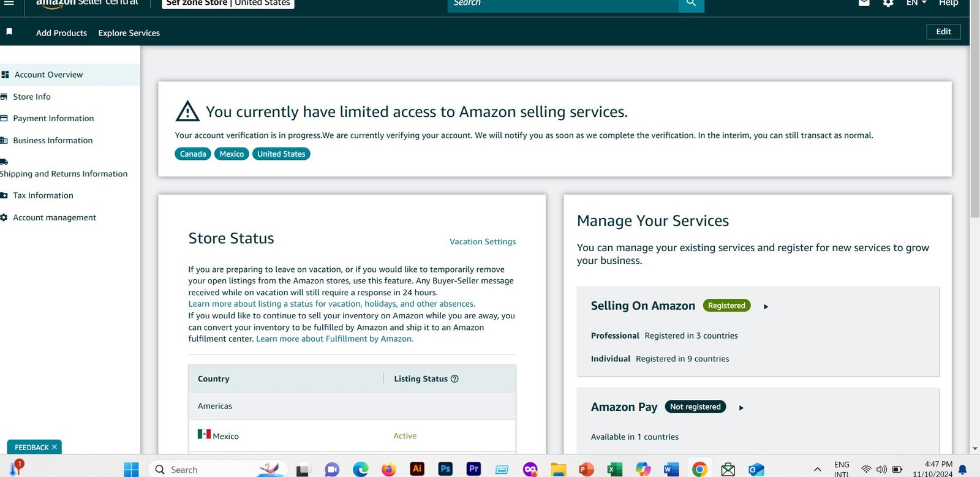The width and height of the screenshot is (980, 477).
Task: Click the Seller Central search field
Action: coord(563,4)
